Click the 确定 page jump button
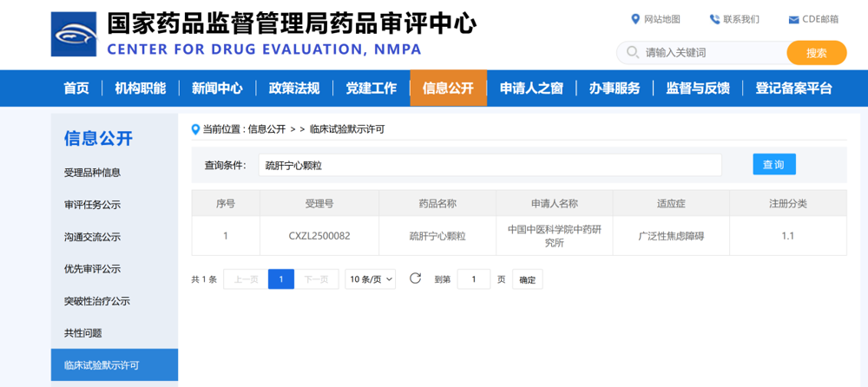The height and width of the screenshot is (387, 868). (528, 279)
